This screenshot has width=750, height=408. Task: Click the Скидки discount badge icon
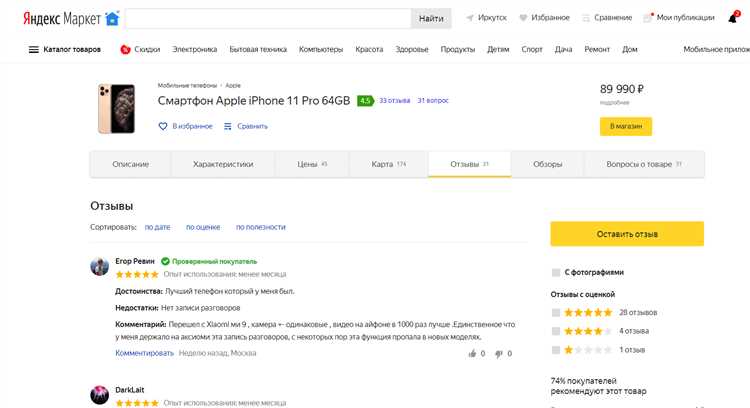(125, 49)
